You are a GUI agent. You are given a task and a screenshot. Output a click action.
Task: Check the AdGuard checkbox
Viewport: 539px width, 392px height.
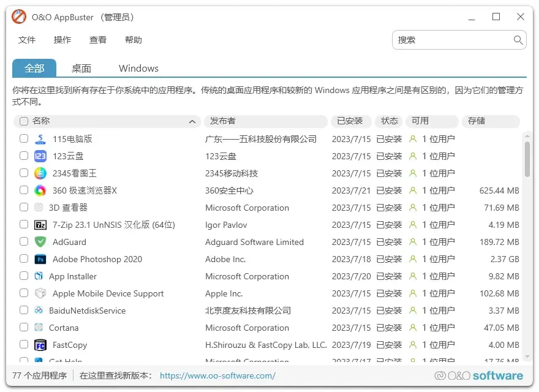(x=24, y=241)
